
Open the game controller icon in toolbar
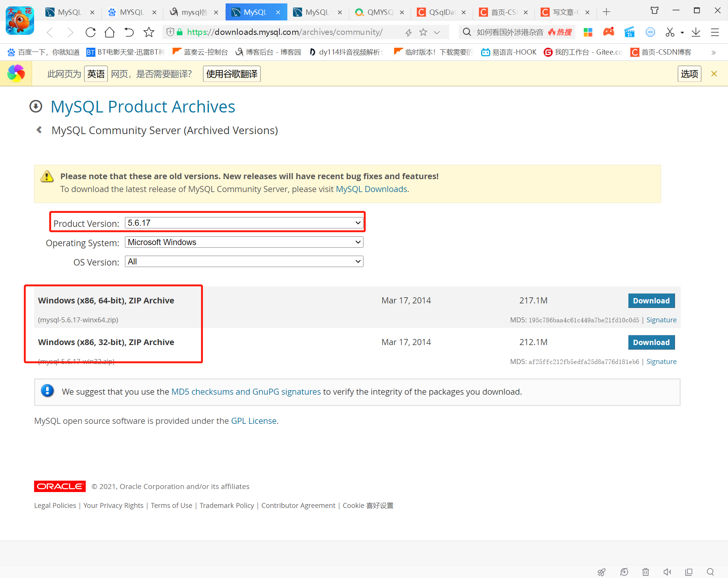(609, 32)
